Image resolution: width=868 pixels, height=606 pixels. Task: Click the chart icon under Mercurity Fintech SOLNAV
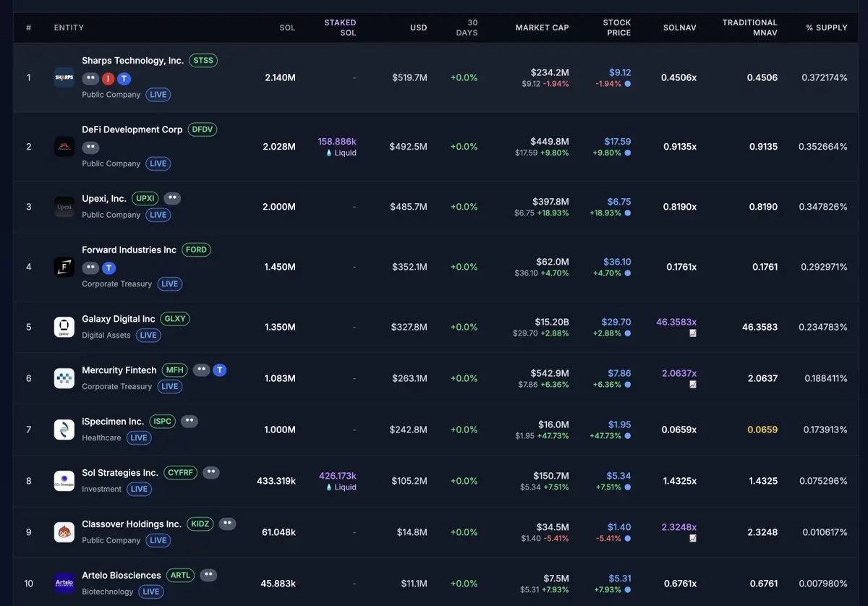coord(693,385)
